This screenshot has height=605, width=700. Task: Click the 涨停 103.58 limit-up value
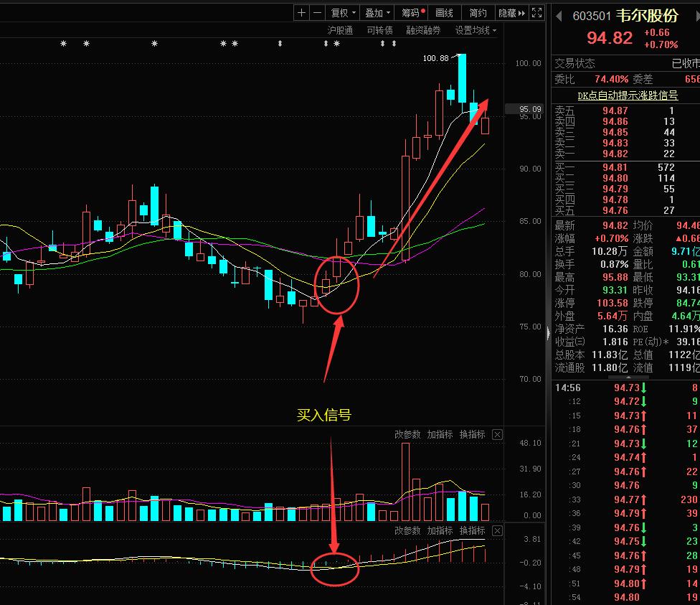pyautogui.click(x=612, y=303)
